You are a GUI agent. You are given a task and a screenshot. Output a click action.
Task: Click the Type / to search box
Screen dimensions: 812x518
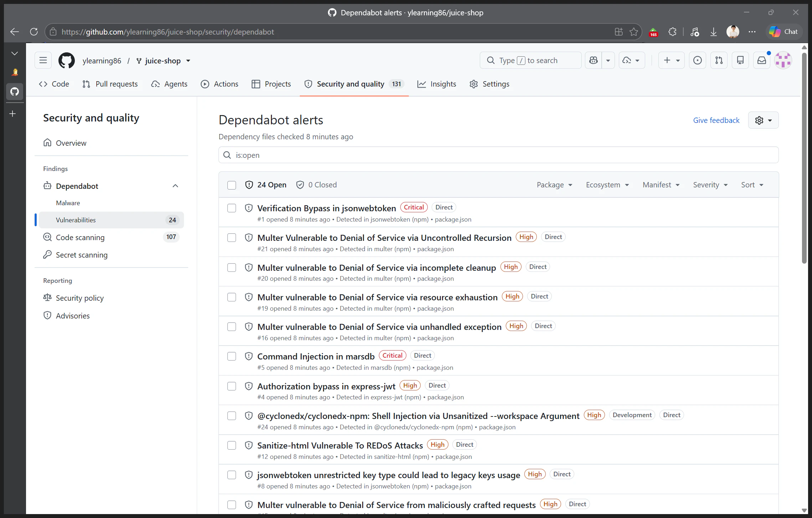[x=530, y=61]
